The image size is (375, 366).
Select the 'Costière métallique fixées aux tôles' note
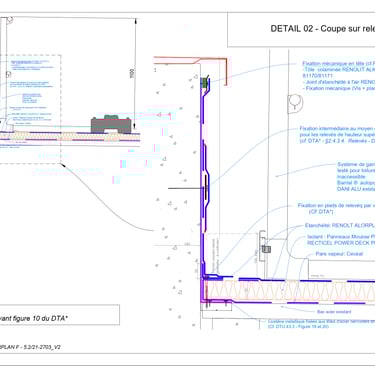point(321,322)
